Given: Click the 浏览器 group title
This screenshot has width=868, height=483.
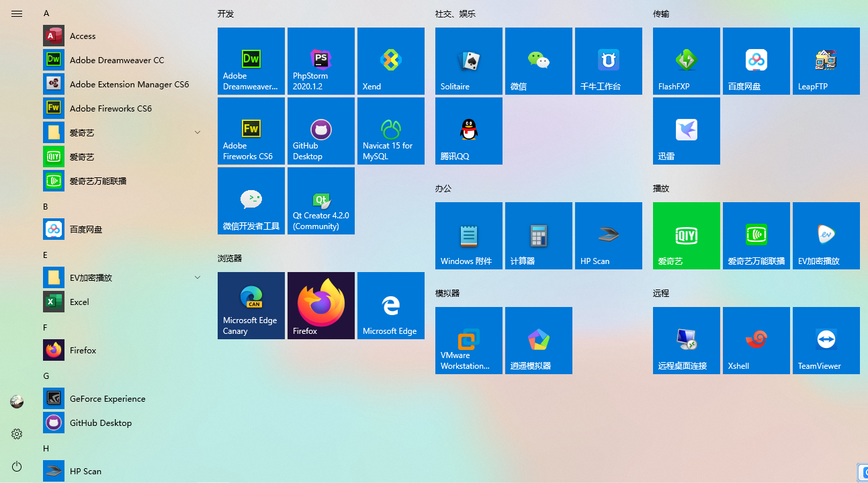Looking at the screenshot, I should pyautogui.click(x=230, y=258).
